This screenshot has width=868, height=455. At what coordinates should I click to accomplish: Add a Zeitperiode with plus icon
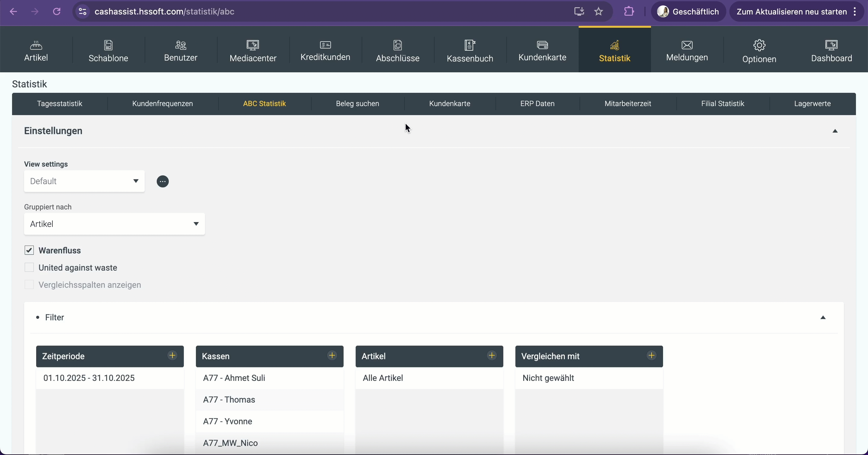point(172,356)
